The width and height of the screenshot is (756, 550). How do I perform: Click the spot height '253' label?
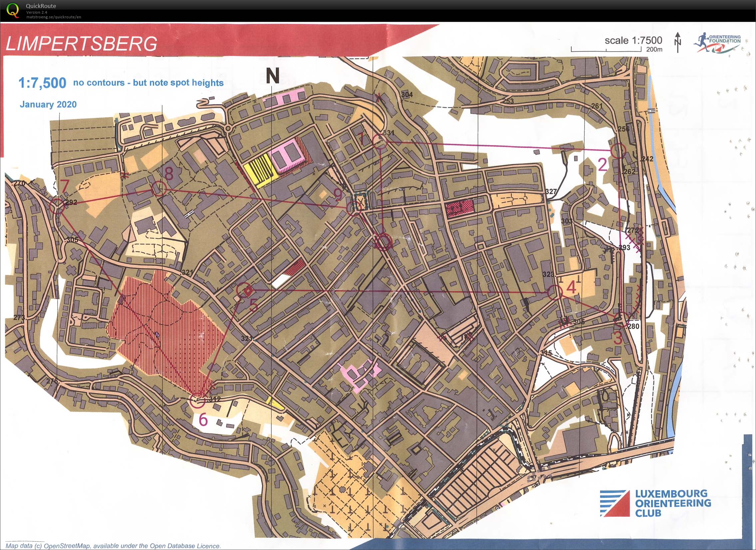[508, 101]
